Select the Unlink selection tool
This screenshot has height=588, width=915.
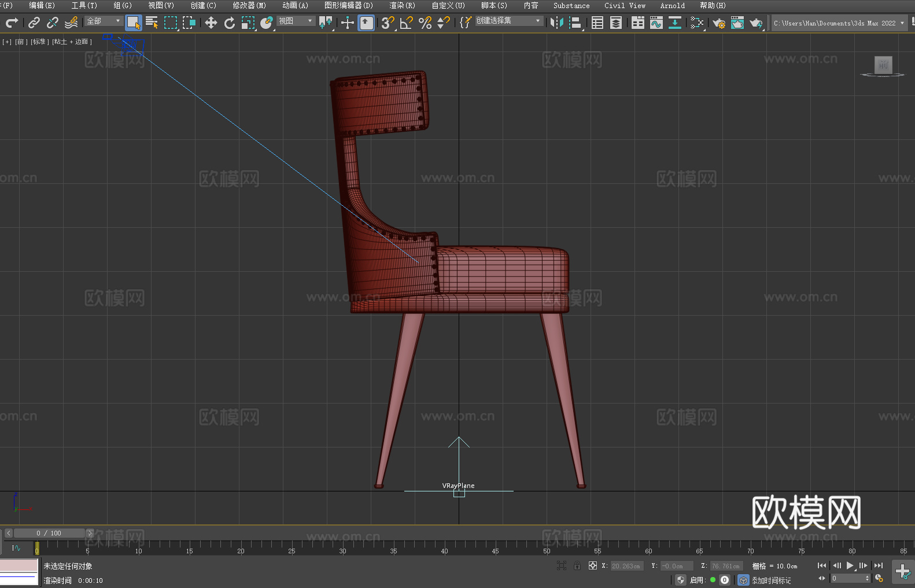(x=53, y=23)
